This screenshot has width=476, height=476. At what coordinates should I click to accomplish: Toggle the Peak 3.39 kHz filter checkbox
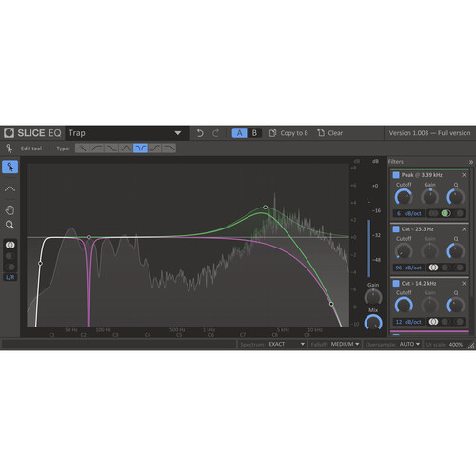[396, 175]
